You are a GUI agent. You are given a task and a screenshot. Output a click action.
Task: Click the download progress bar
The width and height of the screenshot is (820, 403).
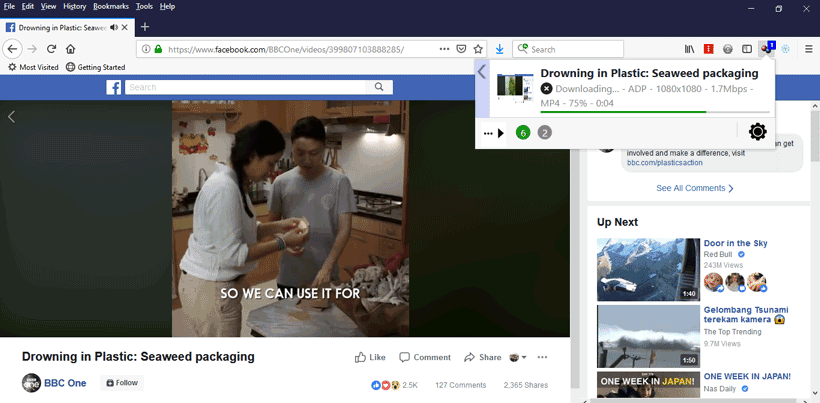coord(655,112)
